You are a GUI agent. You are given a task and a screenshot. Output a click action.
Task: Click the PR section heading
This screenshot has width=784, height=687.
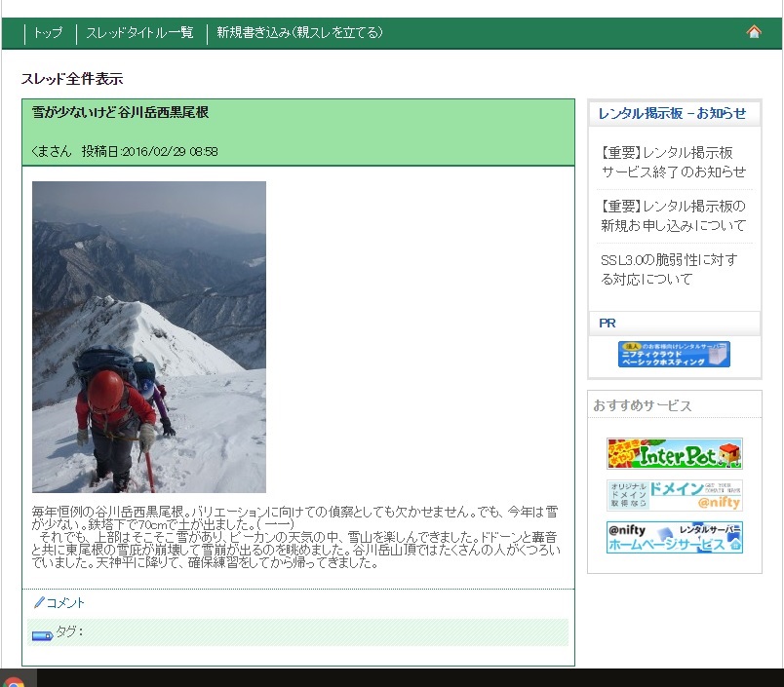(x=607, y=324)
